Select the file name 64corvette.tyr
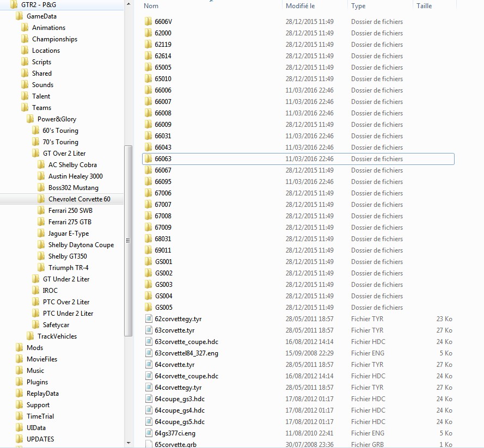Viewport: 484px width, 448px height. tap(175, 364)
